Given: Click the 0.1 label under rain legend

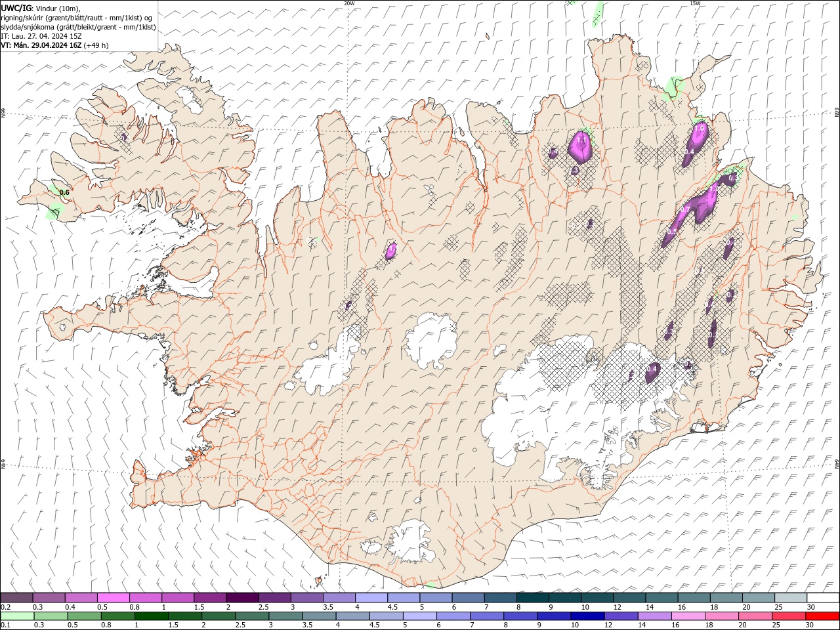Looking at the screenshot, I should 6,625.
